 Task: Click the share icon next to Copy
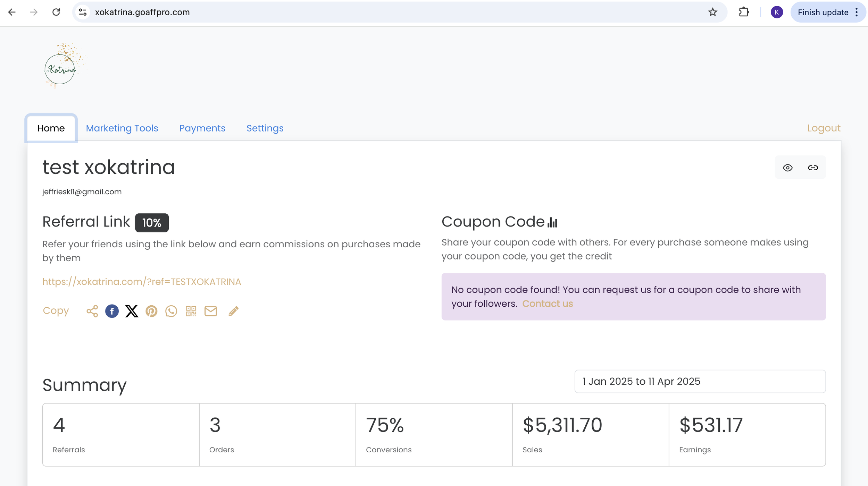[92, 311]
